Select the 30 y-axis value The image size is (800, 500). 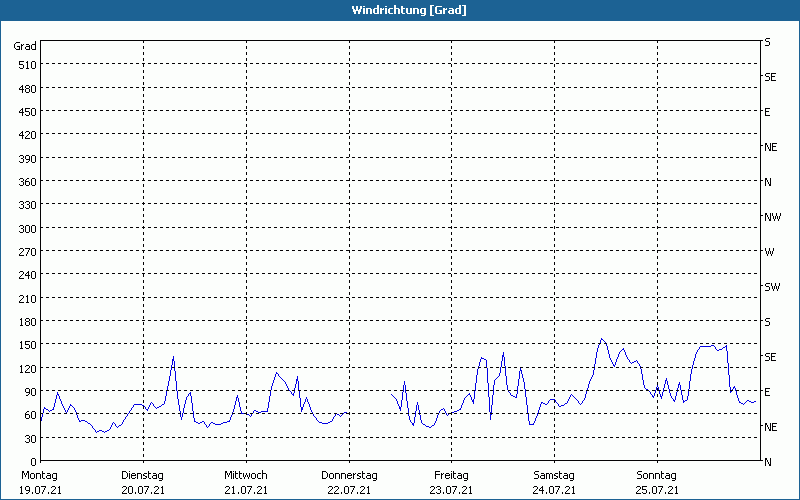[31, 439]
